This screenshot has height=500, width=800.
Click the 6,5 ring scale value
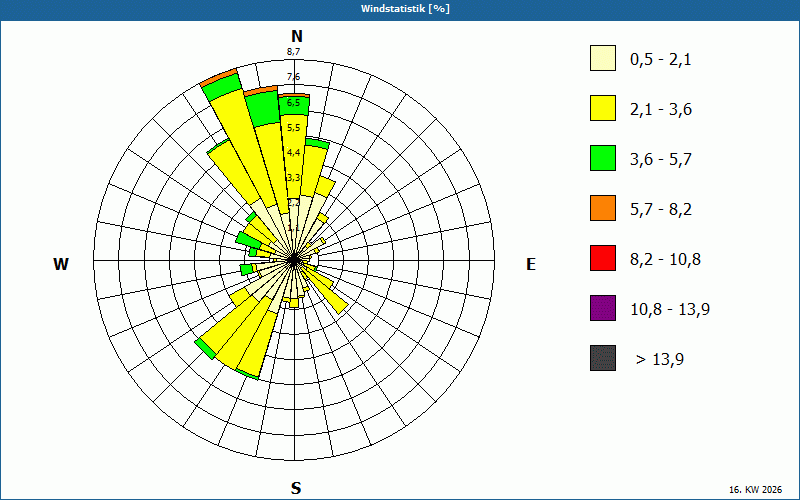tap(293, 103)
